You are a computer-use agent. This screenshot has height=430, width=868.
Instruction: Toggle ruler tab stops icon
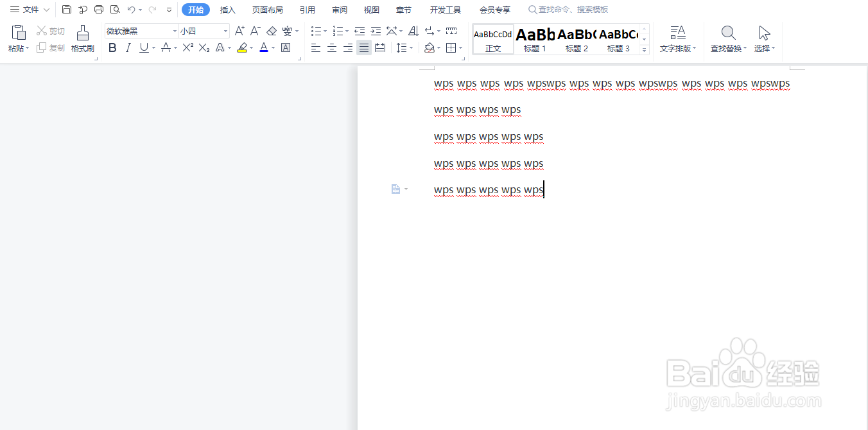click(451, 31)
